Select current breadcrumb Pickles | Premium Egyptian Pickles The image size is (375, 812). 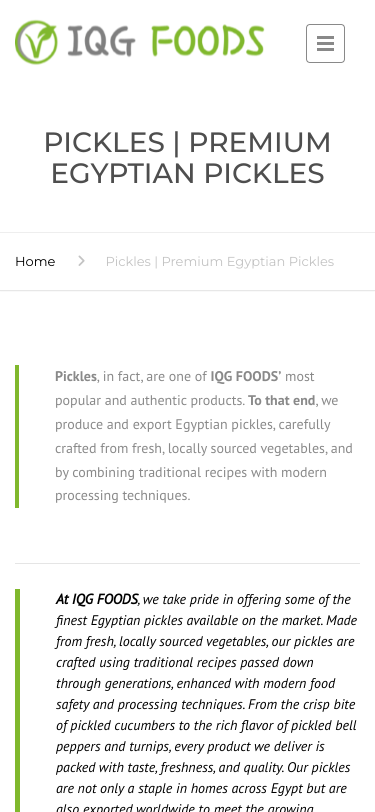[x=220, y=262]
